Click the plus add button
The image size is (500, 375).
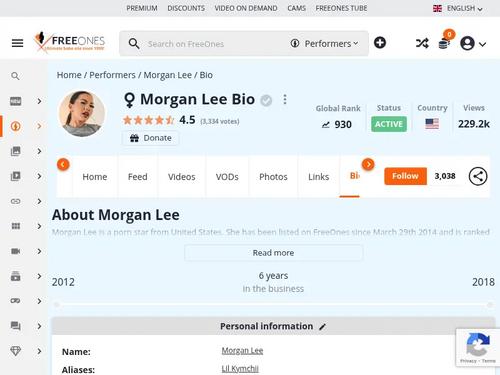[380, 43]
